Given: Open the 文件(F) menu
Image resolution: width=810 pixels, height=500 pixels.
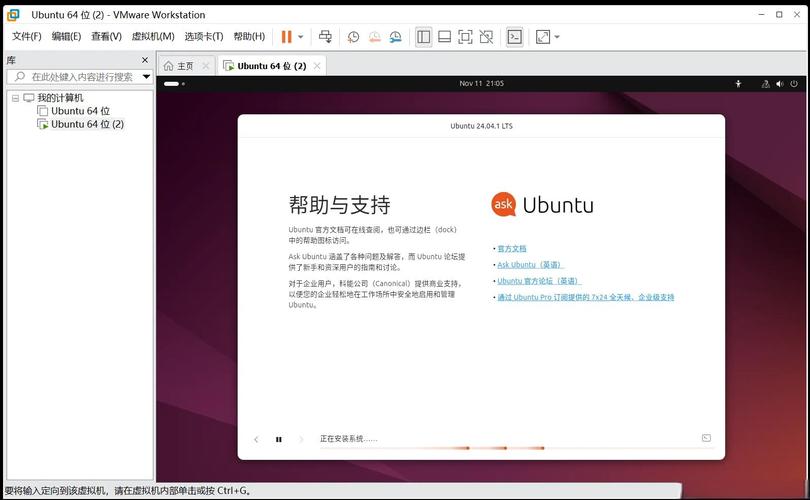Looking at the screenshot, I should [27, 36].
